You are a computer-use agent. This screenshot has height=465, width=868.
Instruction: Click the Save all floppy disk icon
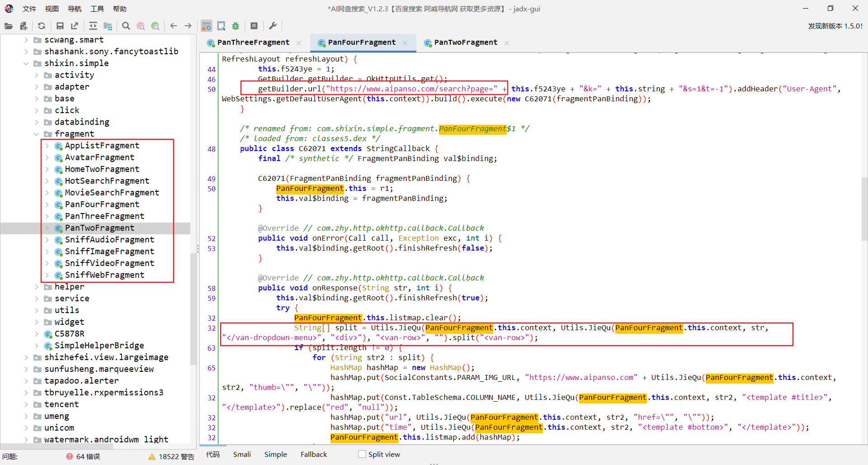(x=60, y=26)
